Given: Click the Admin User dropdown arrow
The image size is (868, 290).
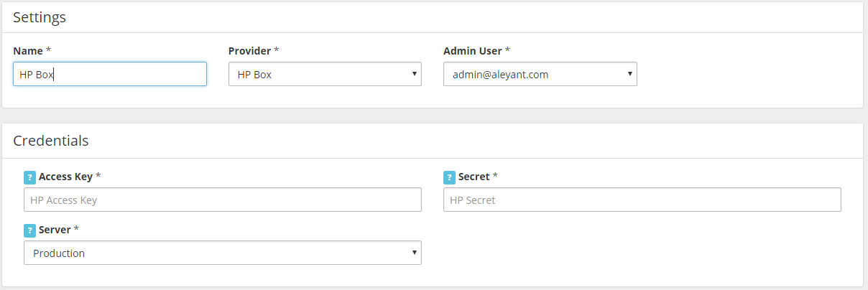Looking at the screenshot, I should point(629,74).
